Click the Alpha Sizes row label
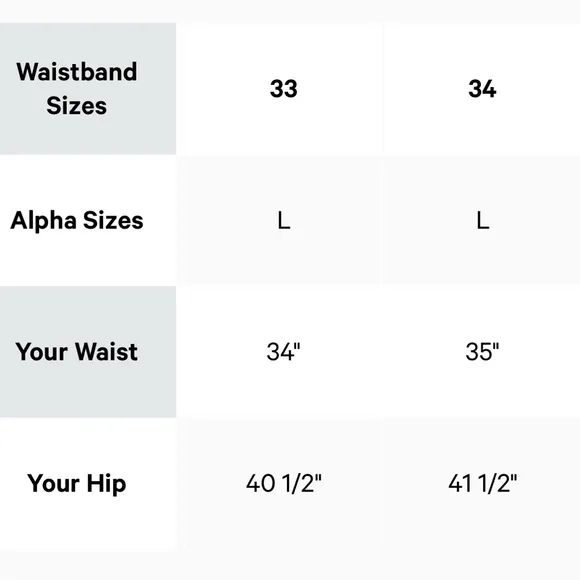 pyautogui.click(x=77, y=220)
